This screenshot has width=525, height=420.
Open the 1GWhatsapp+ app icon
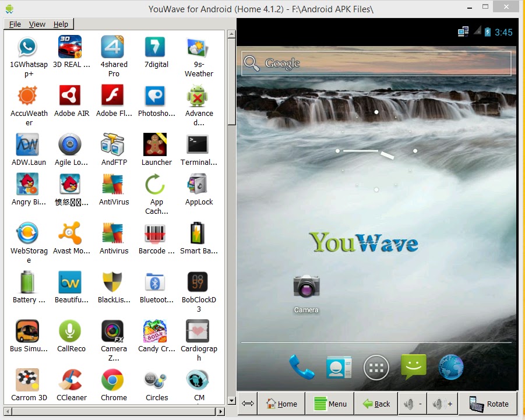pos(27,47)
